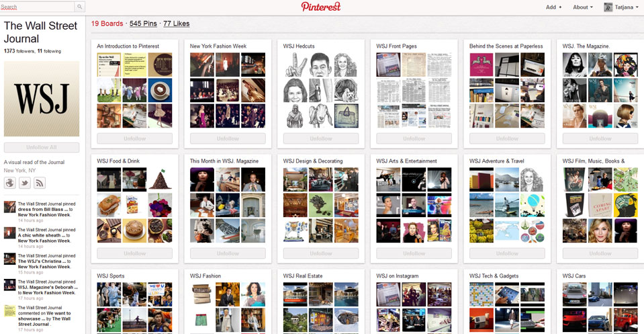Viewport: 644px width, 334px height.
Task: Open the 'A chic white sheath' activity link
Action: (42, 235)
